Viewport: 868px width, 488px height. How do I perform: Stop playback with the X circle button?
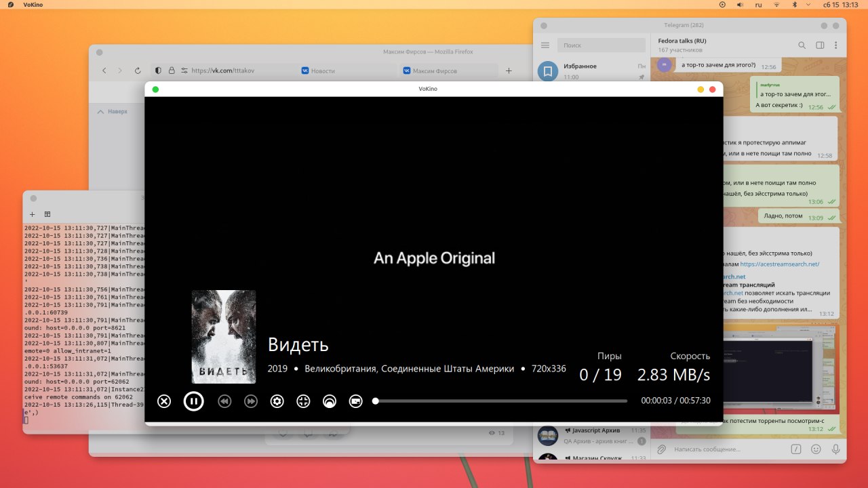pyautogui.click(x=164, y=401)
